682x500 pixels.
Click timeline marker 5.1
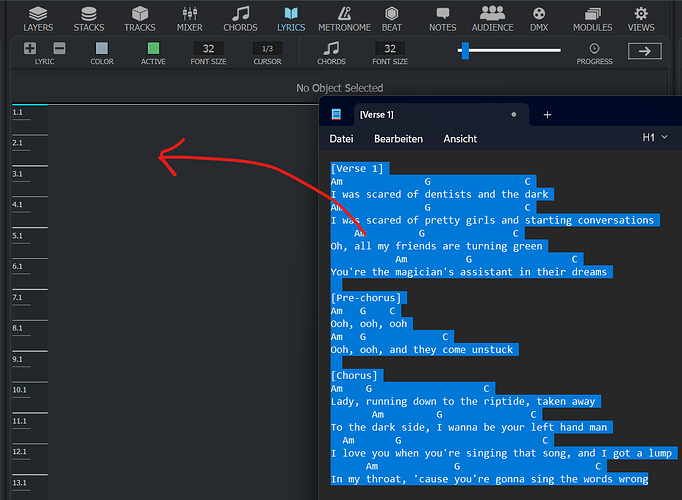pyautogui.click(x=17, y=236)
